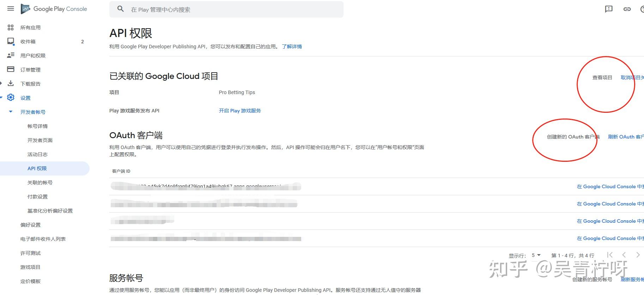Collapse the 开发者帐号 section arrow
Screen dimensions: 644x295
[11, 112]
